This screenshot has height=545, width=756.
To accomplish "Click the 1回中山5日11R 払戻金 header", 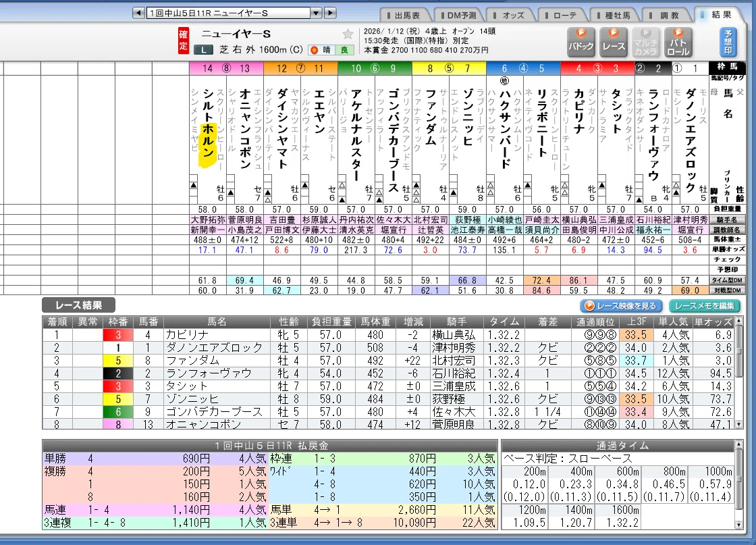I will pyautogui.click(x=270, y=445).
